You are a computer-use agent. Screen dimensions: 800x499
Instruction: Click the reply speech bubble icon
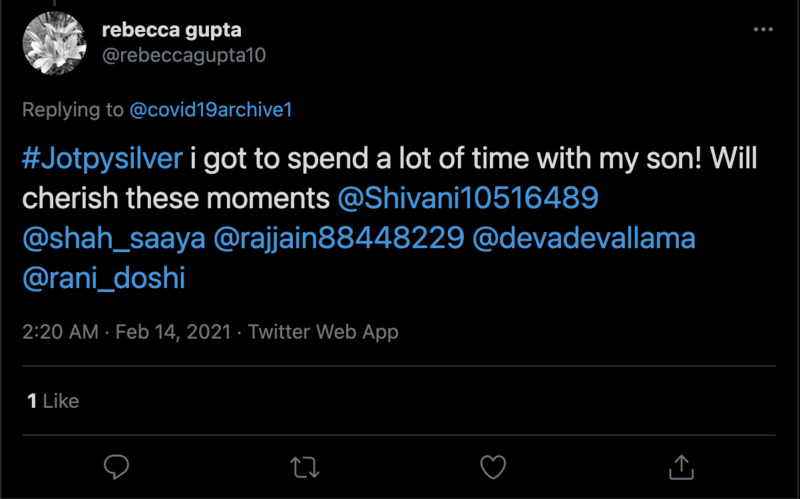click(117, 466)
